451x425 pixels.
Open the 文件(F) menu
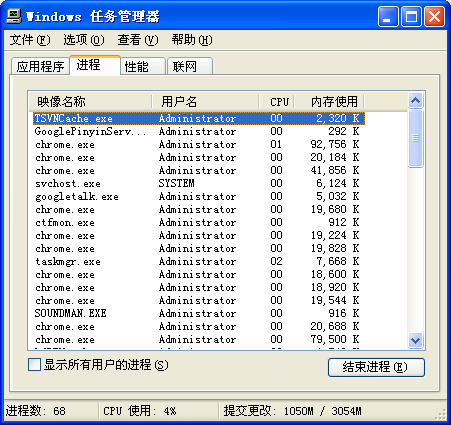[30, 40]
